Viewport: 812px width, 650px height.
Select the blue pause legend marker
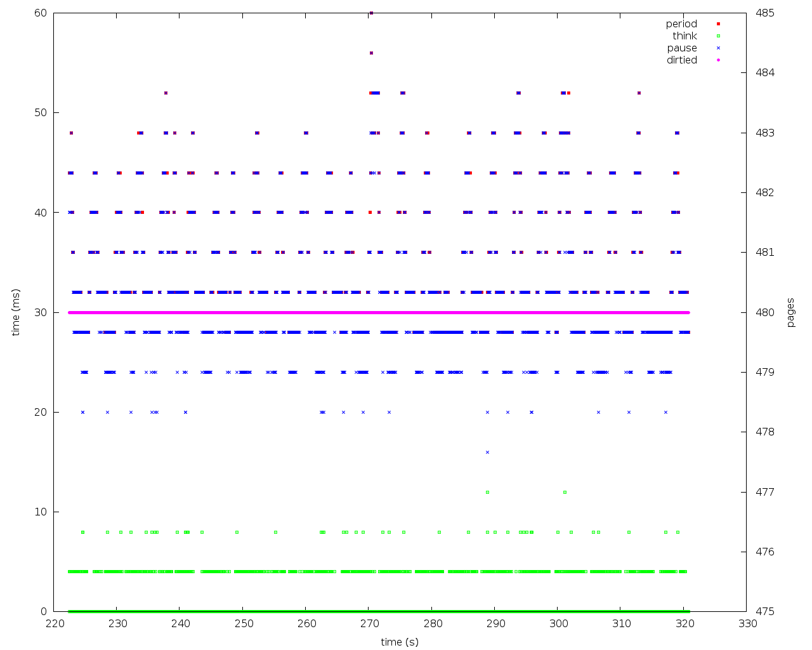coord(718,48)
